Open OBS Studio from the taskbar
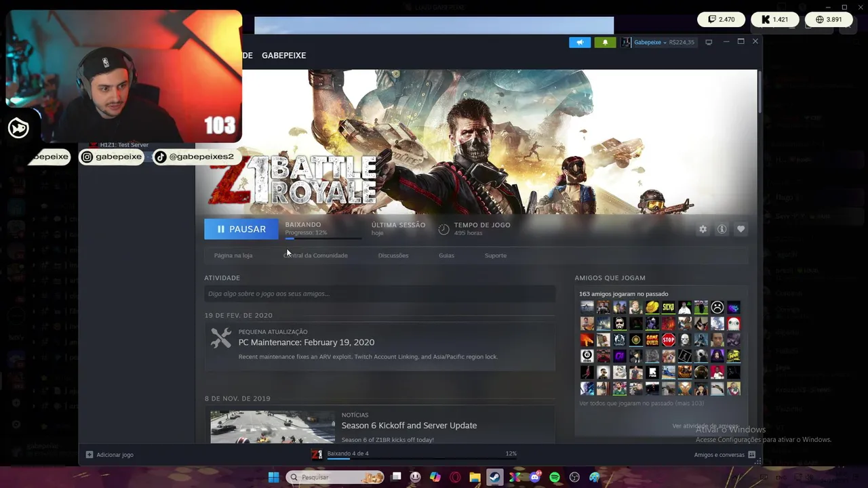This screenshot has height=488, width=868. [x=574, y=477]
